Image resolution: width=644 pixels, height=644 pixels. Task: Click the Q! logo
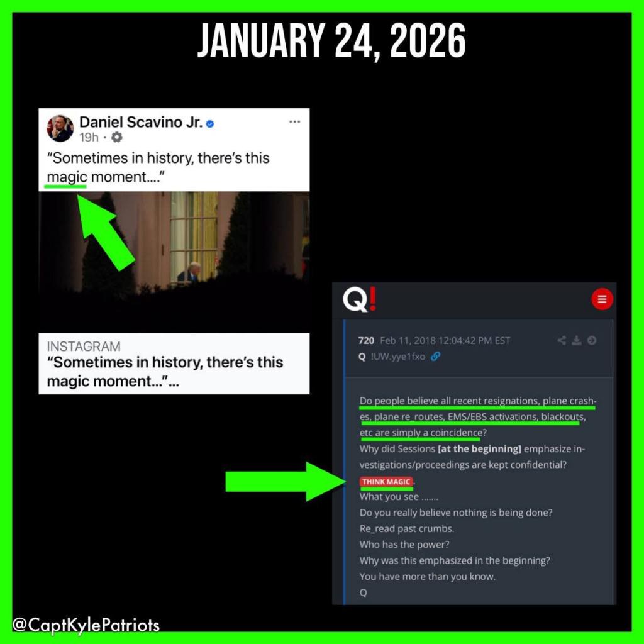pyautogui.click(x=359, y=299)
